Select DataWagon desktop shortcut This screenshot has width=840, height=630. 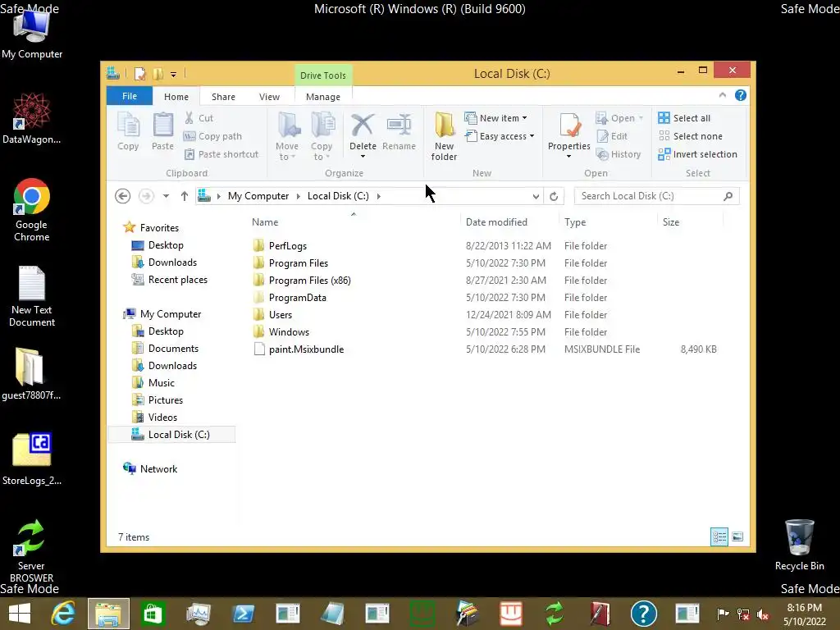coord(32,119)
